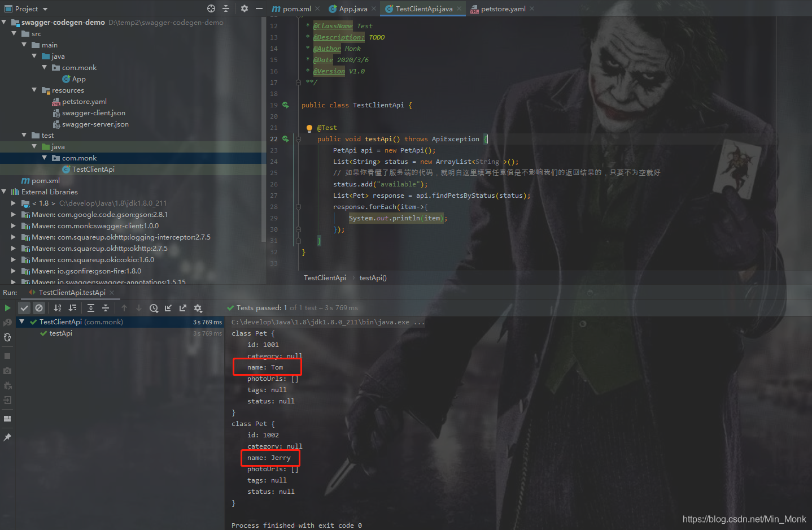Close the petstore.yaml tab
The width and height of the screenshot is (812, 530).
click(532, 8)
